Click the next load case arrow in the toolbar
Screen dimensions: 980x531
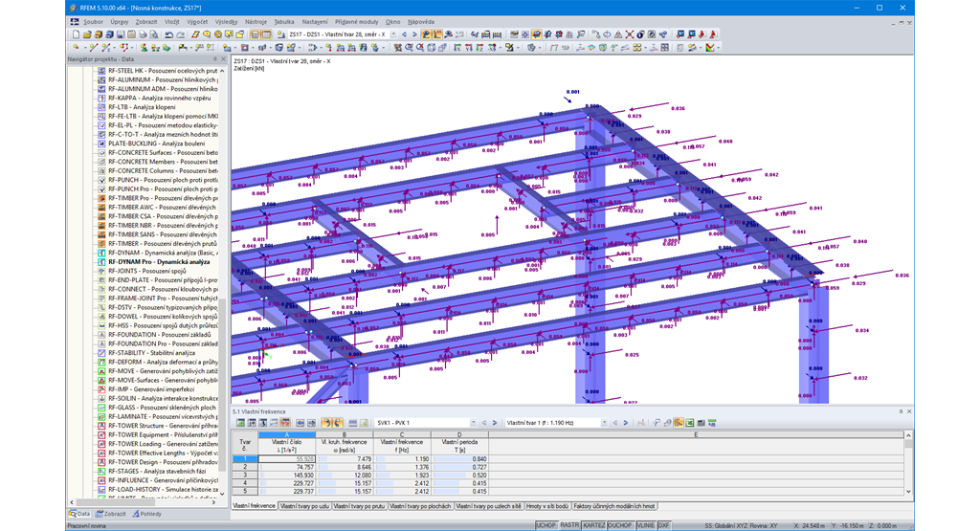coord(414,34)
